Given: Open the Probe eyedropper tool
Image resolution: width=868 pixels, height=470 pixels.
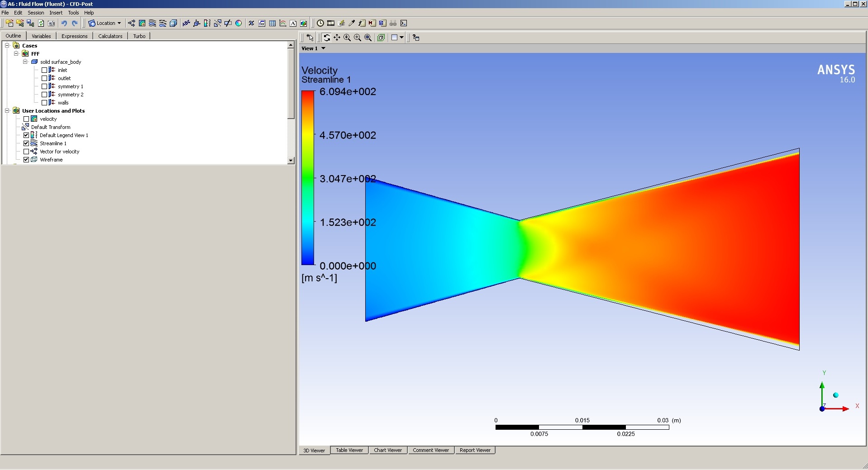Looking at the screenshot, I should point(352,23).
